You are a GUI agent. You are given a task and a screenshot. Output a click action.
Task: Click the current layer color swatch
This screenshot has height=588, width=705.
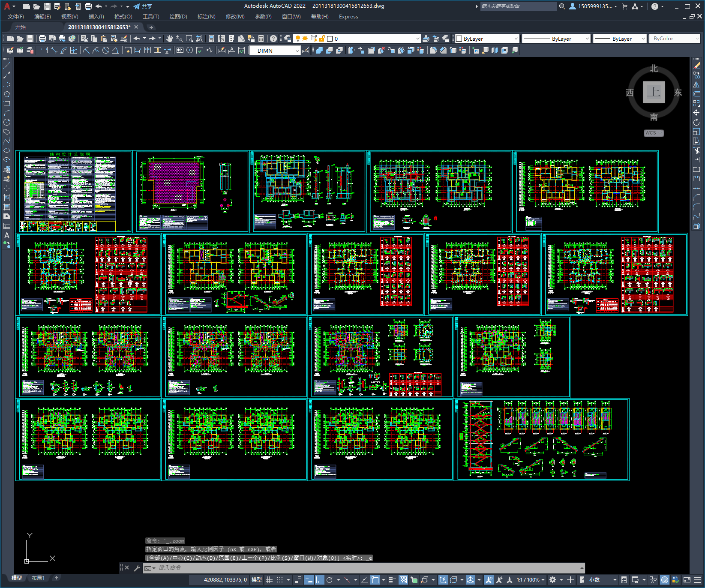[330, 39]
